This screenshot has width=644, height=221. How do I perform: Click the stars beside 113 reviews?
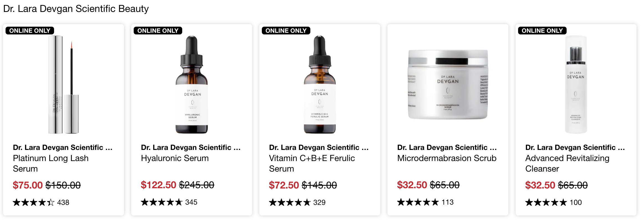coord(418,202)
